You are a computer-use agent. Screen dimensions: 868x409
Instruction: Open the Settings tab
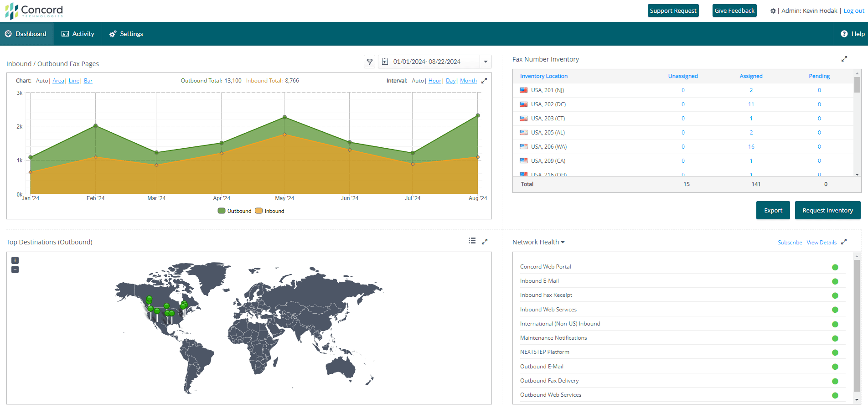pyautogui.click(x=126, y=34)
